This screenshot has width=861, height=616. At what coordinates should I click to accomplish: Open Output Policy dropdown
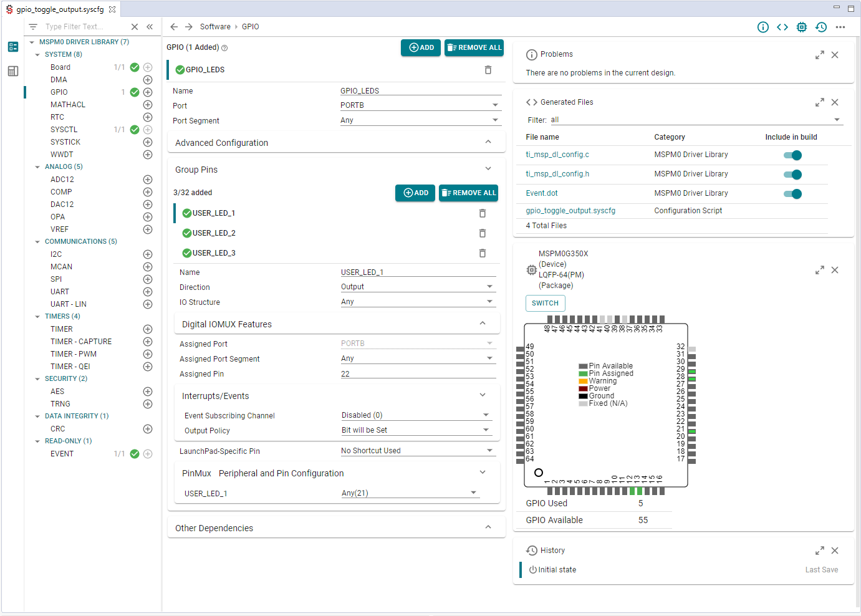(416, 430)
